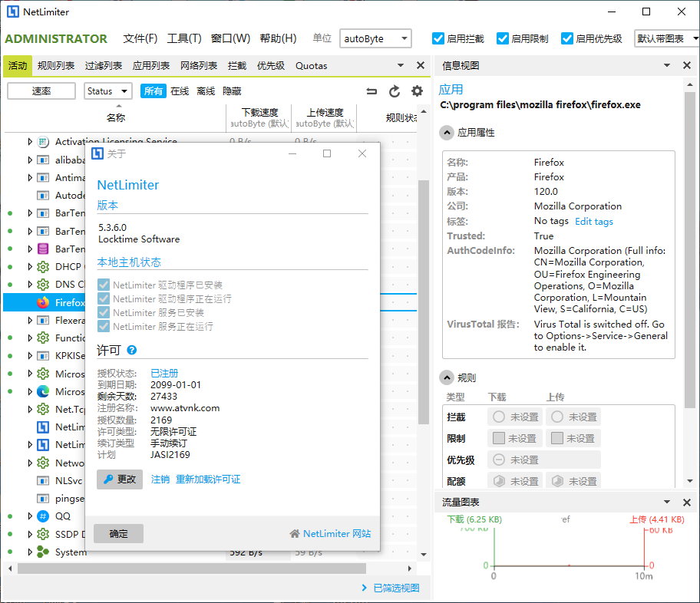Click the license help question mark icon
Image resolution: width=700 pixels, height=603 pixels.
[x=132, y=351]
